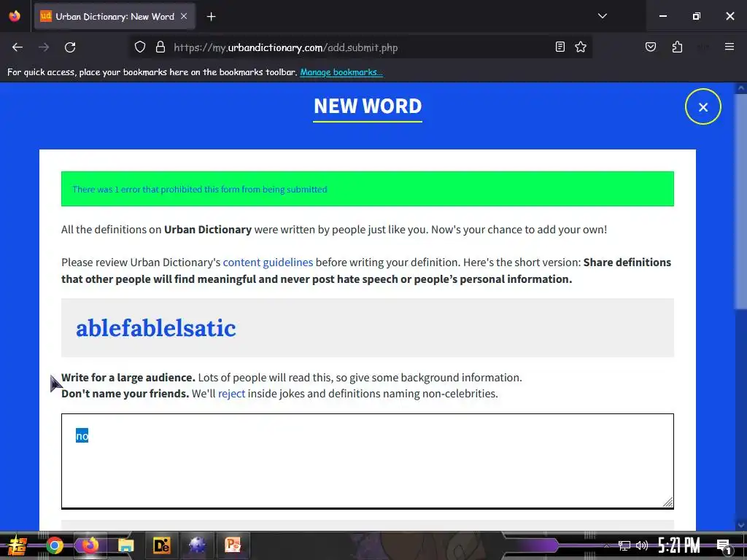The image size is (747, 560).
Task: Open the content guidelines link
Action: click(x=268, y=262)
